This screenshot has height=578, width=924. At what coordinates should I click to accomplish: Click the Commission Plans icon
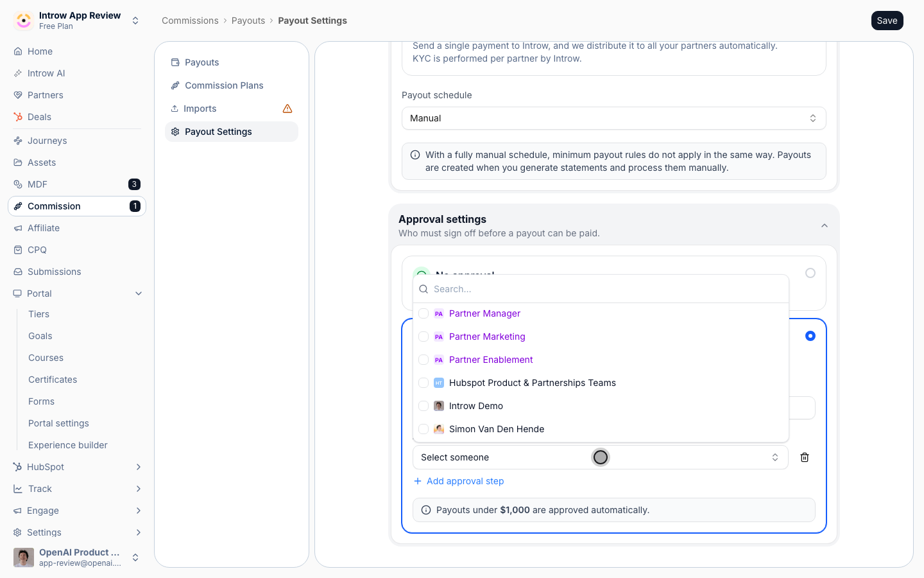point(175,85)
